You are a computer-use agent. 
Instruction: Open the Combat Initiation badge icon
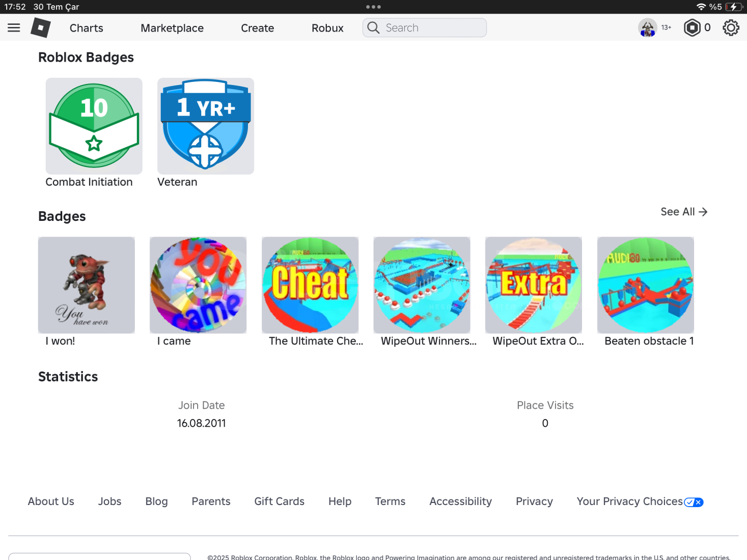click(94, 126)
